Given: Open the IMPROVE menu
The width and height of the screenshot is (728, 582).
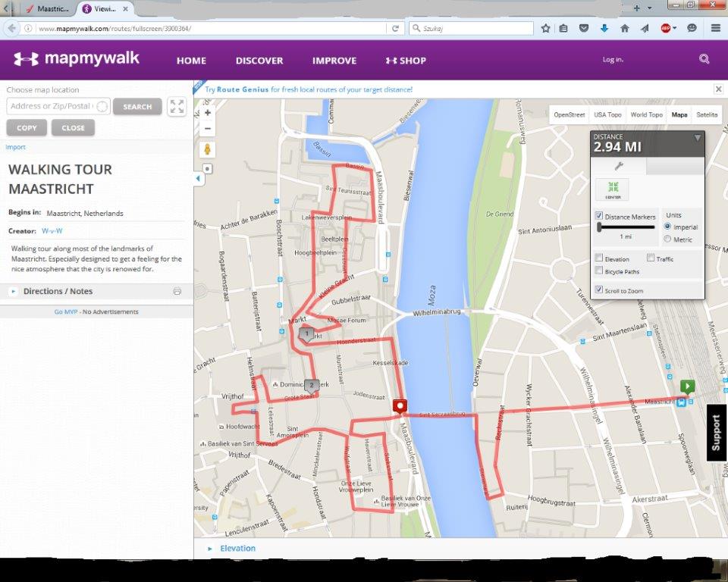Looking at the screenshot, I should click(x=334, y=61).
